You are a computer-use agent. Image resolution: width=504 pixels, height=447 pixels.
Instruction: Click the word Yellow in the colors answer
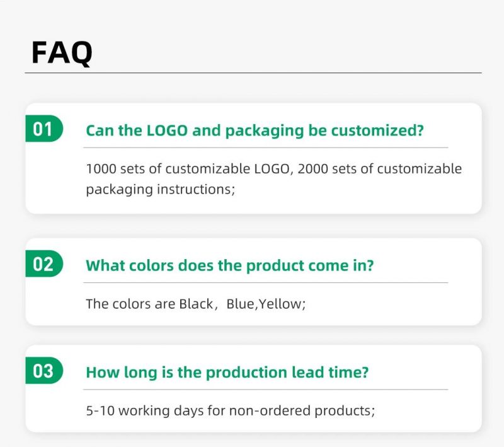coord(280,304)
